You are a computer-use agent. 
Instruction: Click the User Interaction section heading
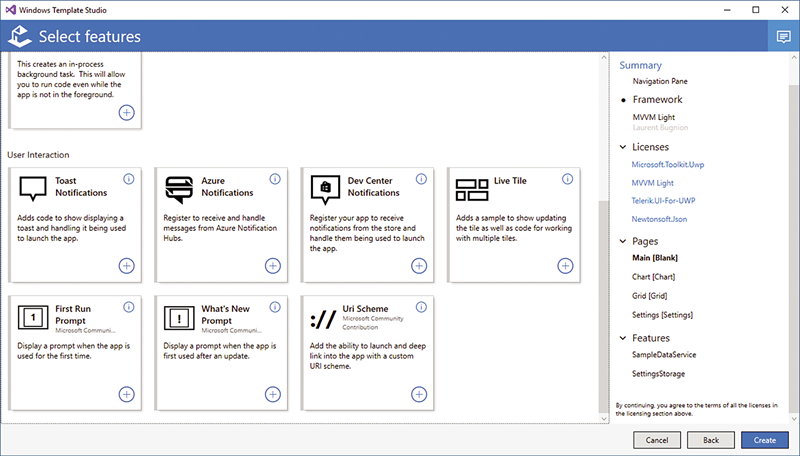click(38, 155)
